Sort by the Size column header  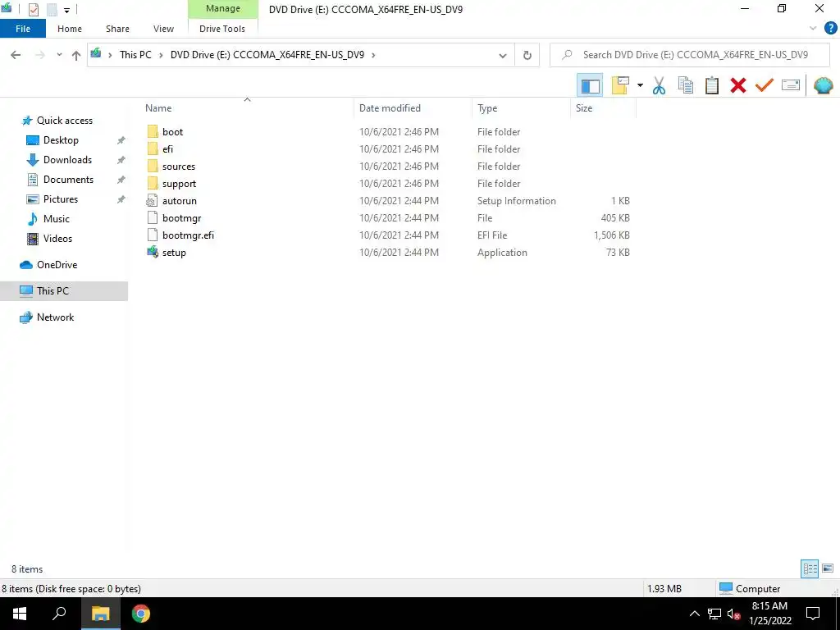click(x=603, y=108)
